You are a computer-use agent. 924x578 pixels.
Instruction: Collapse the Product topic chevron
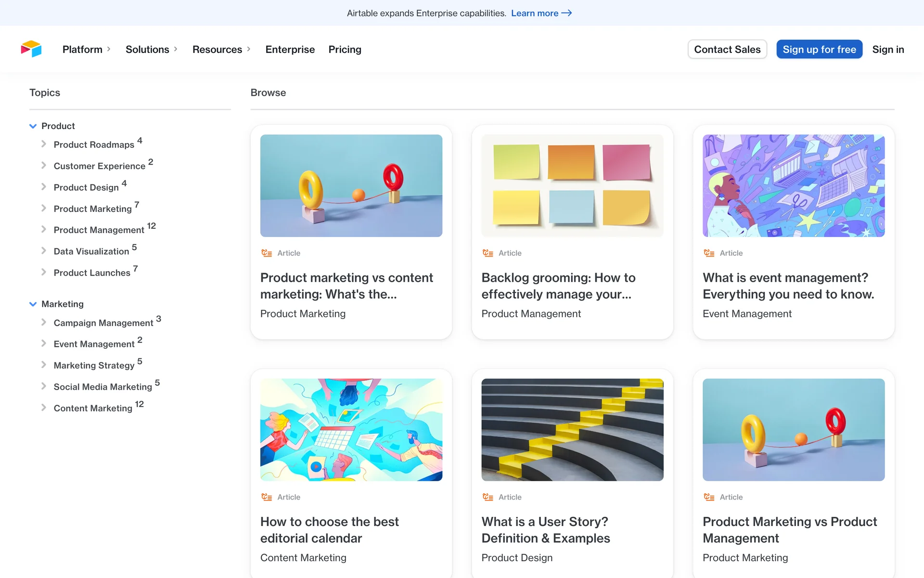point(33,126)
